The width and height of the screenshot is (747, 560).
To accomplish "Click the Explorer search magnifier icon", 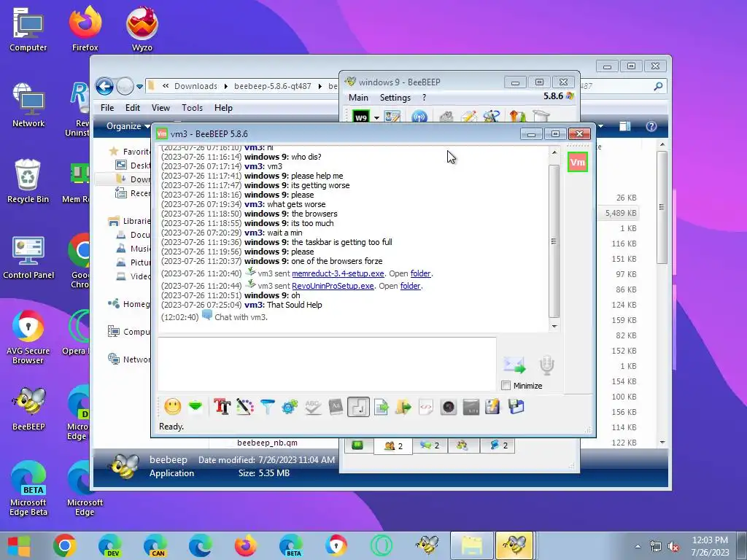I will tap(658, 86).
